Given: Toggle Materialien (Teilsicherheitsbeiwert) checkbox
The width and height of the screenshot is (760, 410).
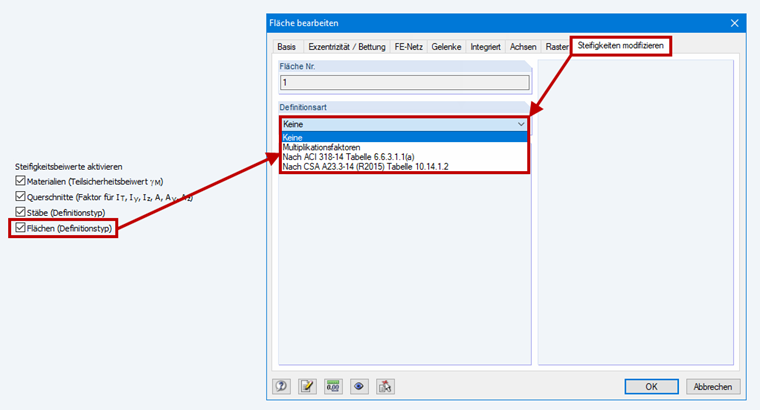Looking at the screenshot, I should 20,181.
